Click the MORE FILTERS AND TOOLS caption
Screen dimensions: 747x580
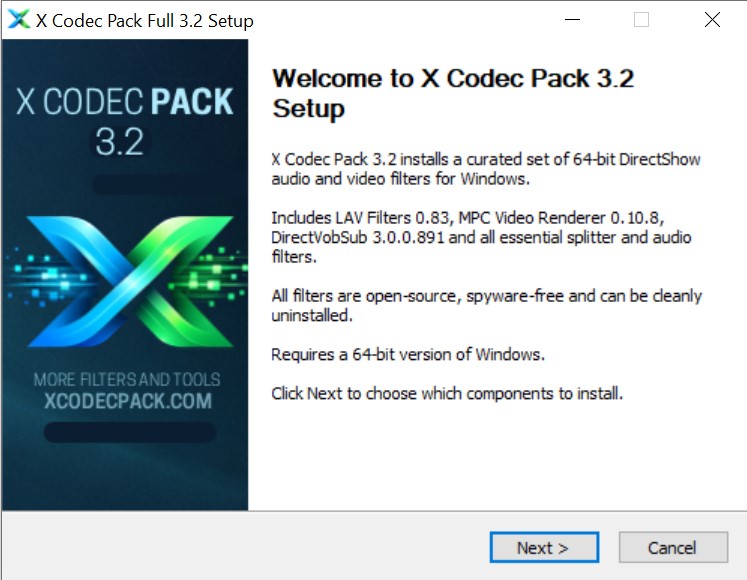tap(127, 379)
